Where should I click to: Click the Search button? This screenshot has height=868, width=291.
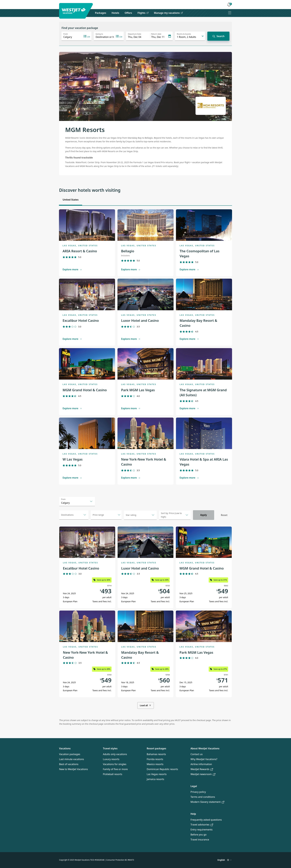tap(218, 36)
